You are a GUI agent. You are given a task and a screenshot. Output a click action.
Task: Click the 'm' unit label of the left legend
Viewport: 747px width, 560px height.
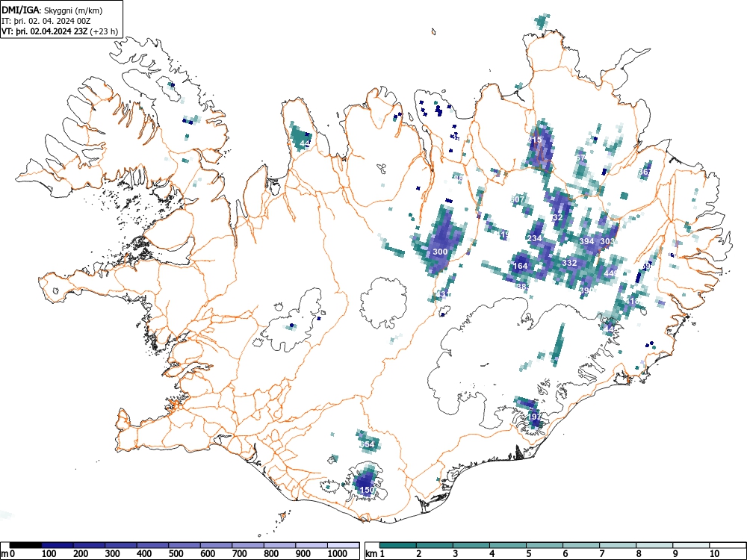[x=4, y=554]
